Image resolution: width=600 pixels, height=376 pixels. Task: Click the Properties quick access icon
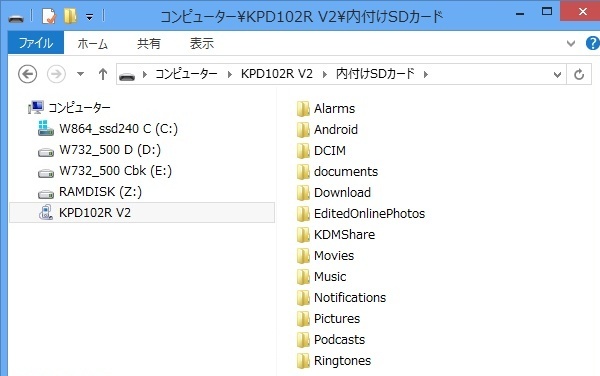[49, 16]
